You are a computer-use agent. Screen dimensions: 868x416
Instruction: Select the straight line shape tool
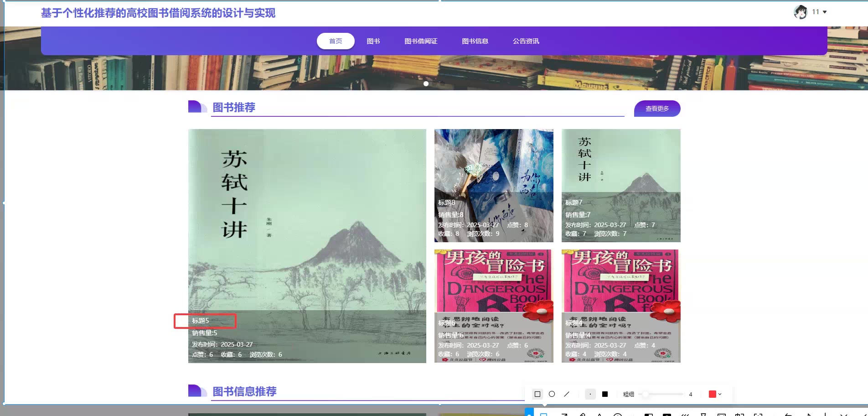pos(567,394)
